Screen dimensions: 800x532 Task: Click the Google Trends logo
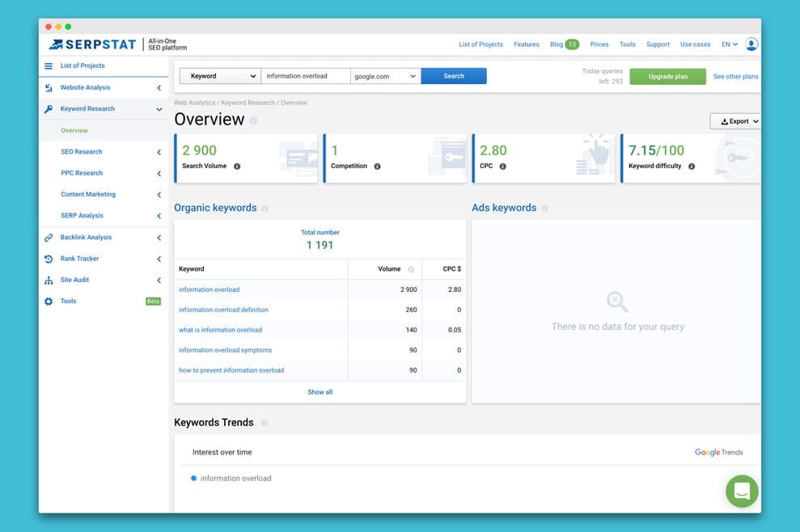(718, 453)
